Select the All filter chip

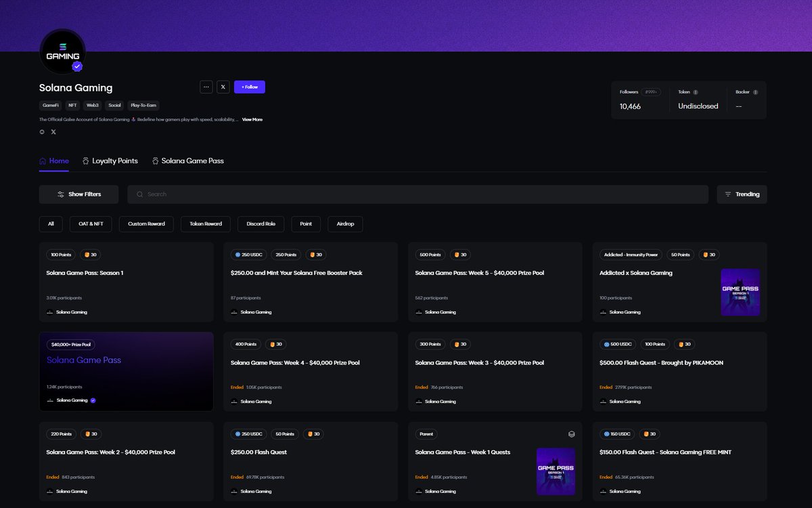(51, 224)
